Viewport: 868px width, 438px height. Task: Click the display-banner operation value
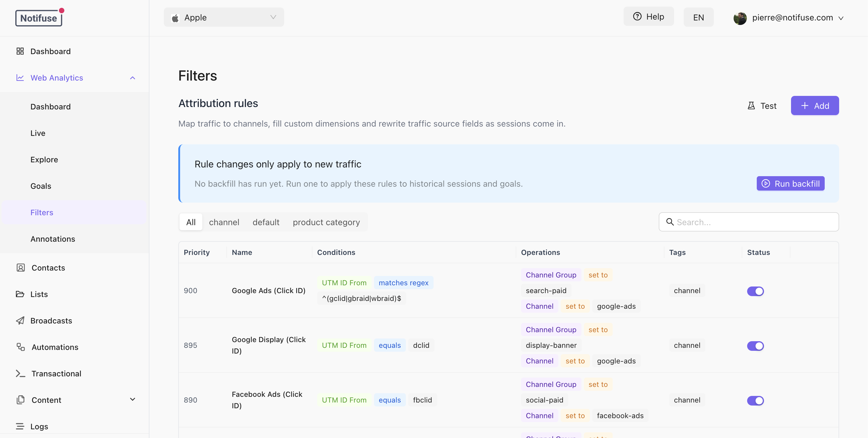(551, 345)
